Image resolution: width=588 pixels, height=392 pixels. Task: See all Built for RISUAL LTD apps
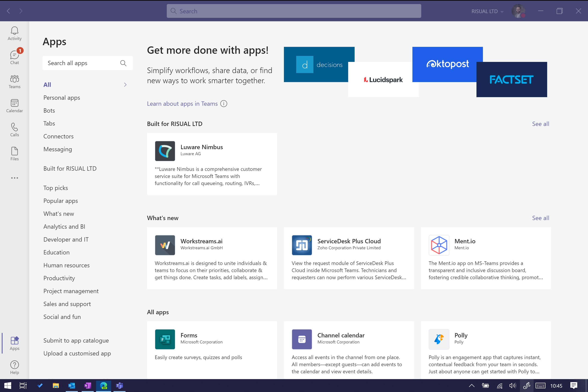coord(541,124)
